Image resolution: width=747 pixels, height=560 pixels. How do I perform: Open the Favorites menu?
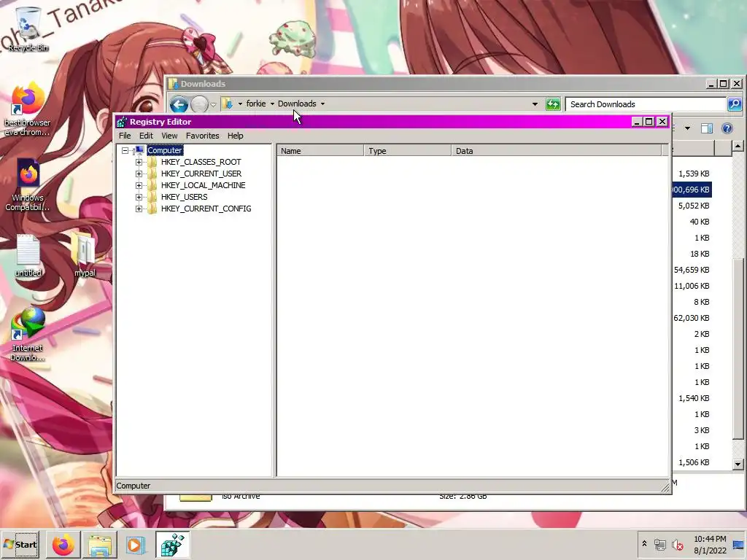[x=203, y=136]
